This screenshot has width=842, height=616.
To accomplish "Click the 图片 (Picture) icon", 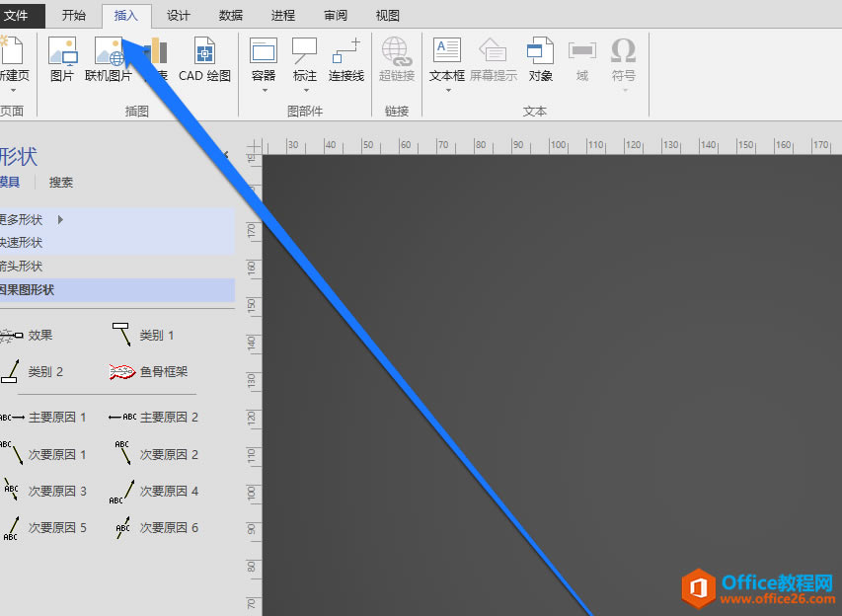I will (62, 58).
